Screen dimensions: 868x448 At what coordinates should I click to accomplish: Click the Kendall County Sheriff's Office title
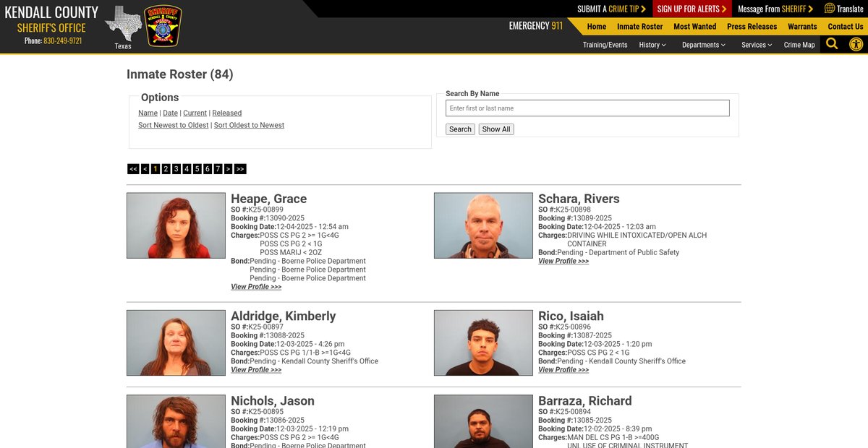pyautogui.click(x=51, y=20)
